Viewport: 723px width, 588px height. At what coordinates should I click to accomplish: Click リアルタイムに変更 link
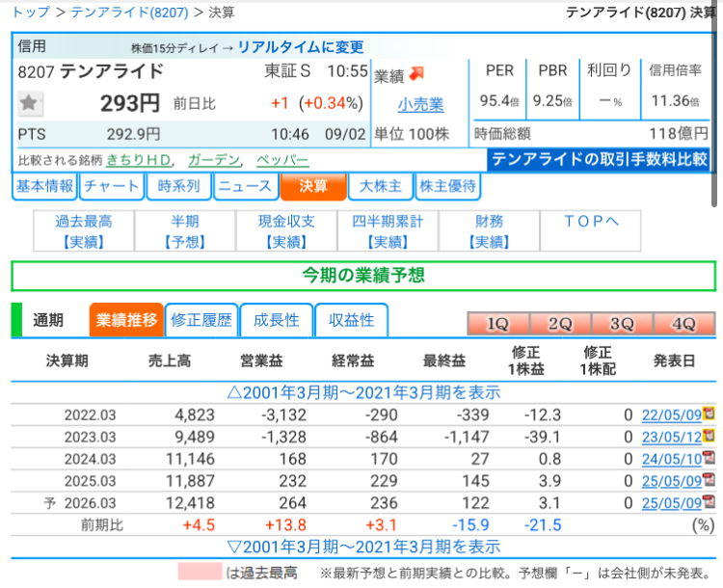[301, 47]
